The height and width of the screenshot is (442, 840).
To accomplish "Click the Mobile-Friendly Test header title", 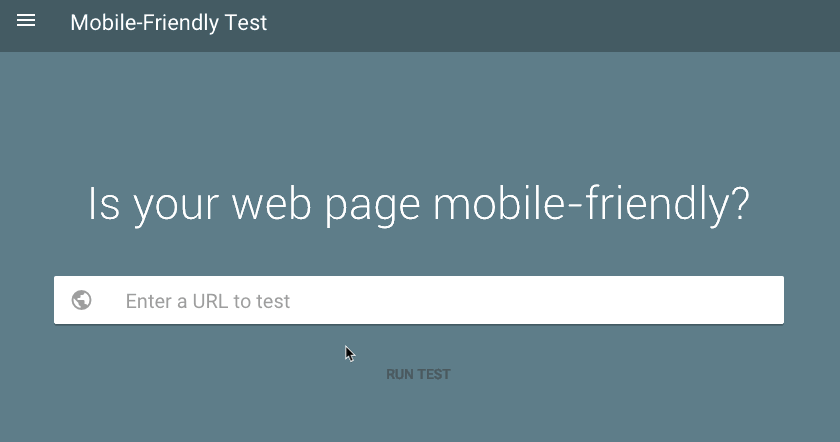I will (168, 22).
